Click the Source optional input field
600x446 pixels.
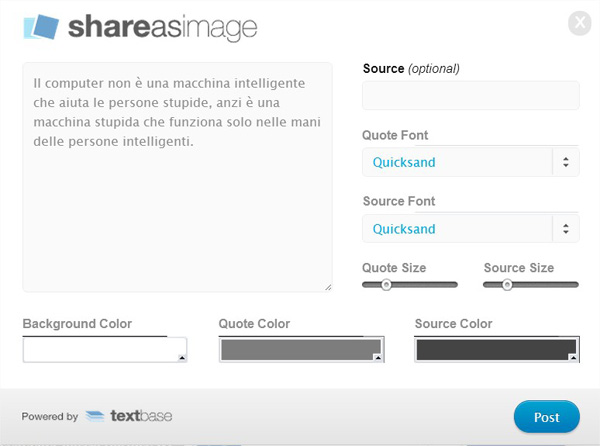pos(471,95)
